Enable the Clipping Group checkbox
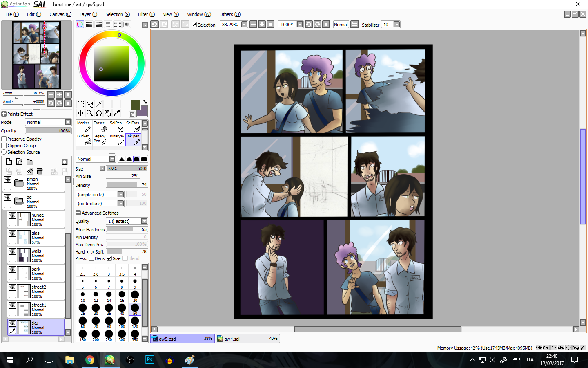The height and width of the screenshot is (368, 588). pos(4,146)
